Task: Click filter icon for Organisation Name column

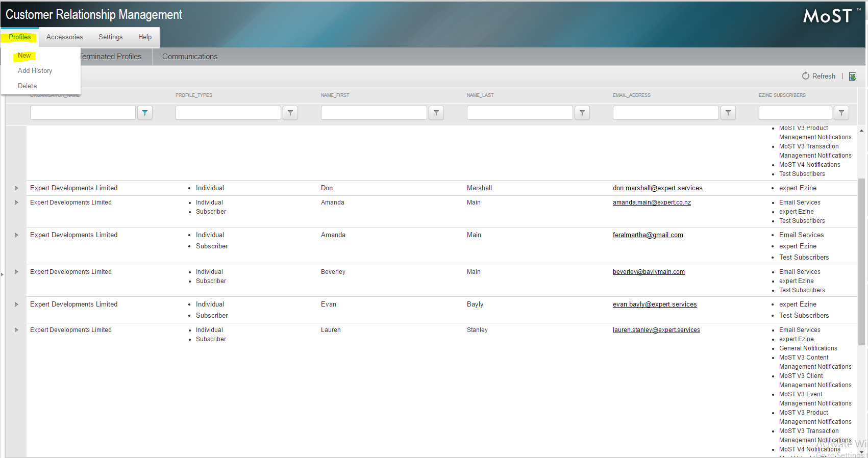Action: (x=145, y=113)
